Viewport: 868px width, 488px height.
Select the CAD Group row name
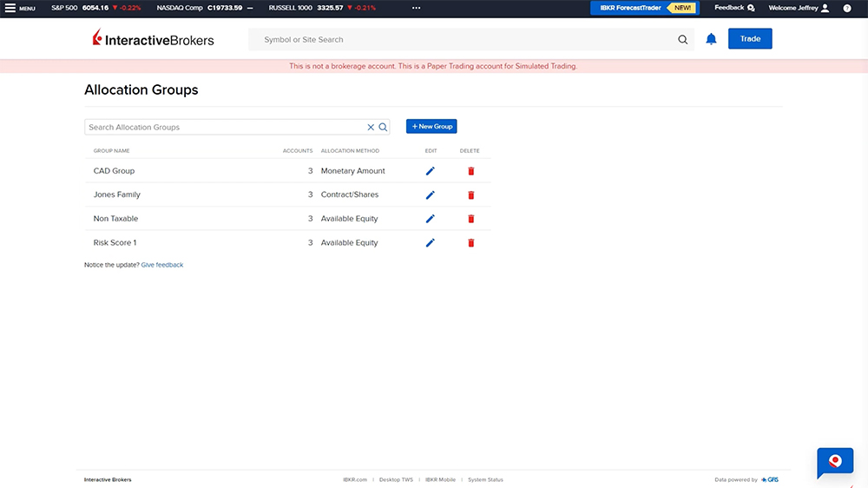tap(114, 170)
